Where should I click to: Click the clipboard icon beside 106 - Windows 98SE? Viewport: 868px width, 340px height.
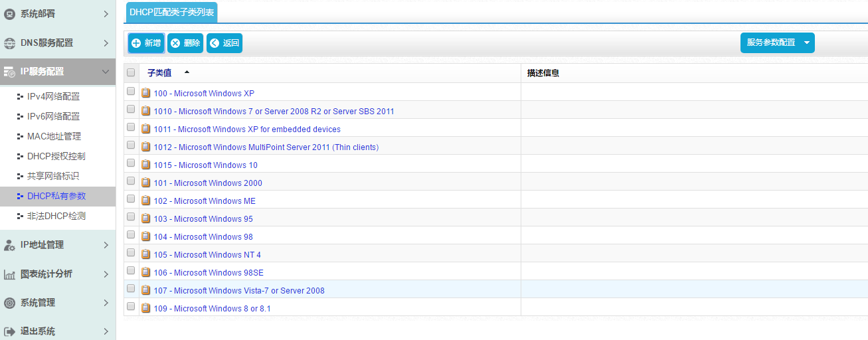coord(146,272)
